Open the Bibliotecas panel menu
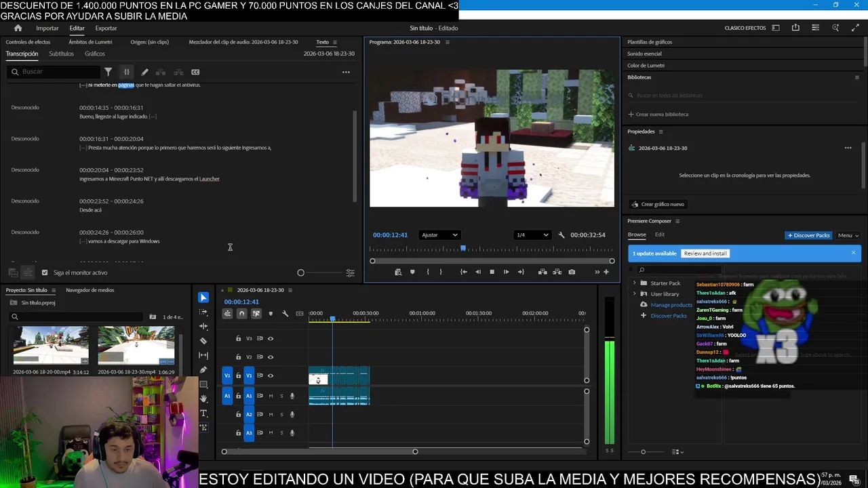The width and height of the screenshot is (868, 488). click(856, 77)
